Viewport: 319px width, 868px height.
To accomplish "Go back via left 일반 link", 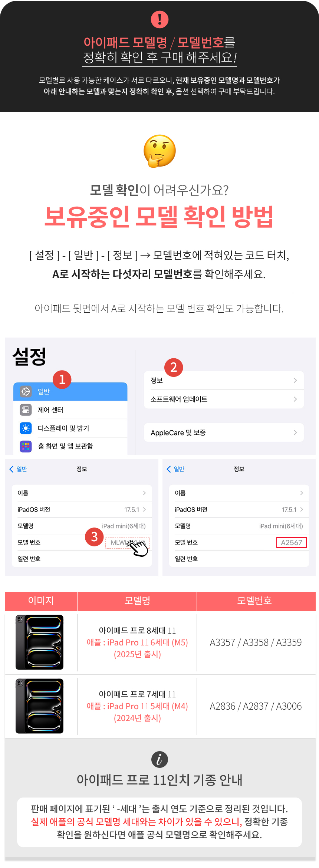I will [x=18, y=469].
